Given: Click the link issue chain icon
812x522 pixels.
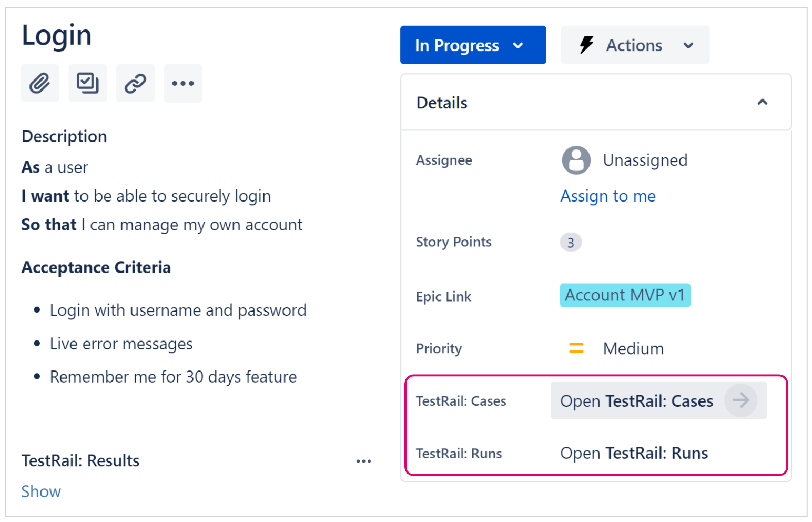Looking at the screenshot, I should pos(135,83).
